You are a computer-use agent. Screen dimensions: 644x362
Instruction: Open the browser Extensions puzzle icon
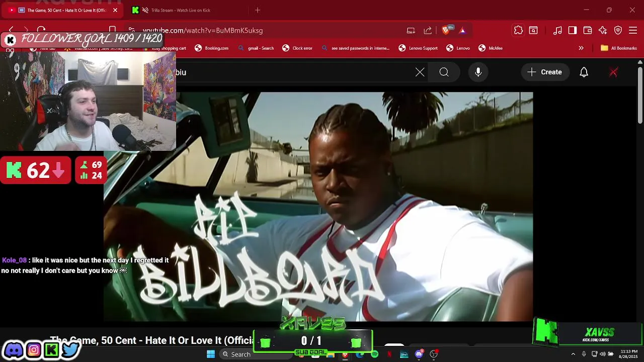pos(518,30)
